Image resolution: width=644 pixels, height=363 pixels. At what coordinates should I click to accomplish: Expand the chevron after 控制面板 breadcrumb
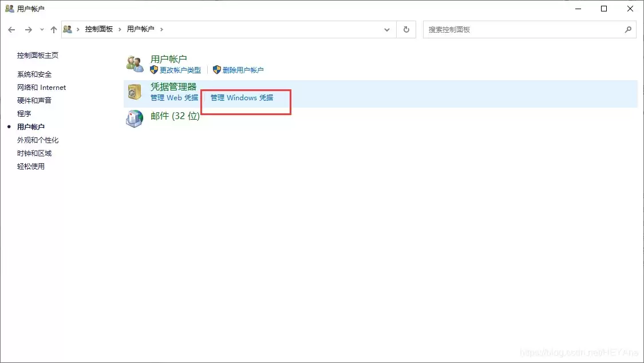(120, 30)
